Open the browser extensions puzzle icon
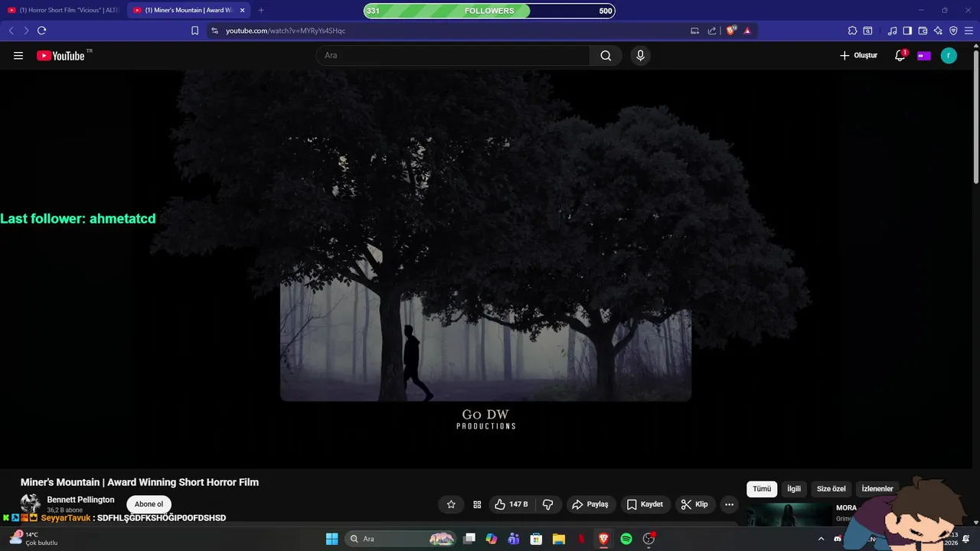 852,31
